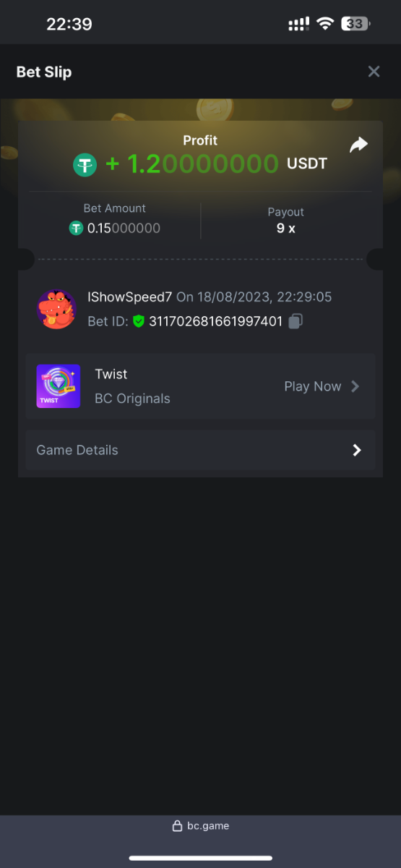Tap the green verified shield icon
The width and height of the screenshot is (401, 868).
click(139, 321)
